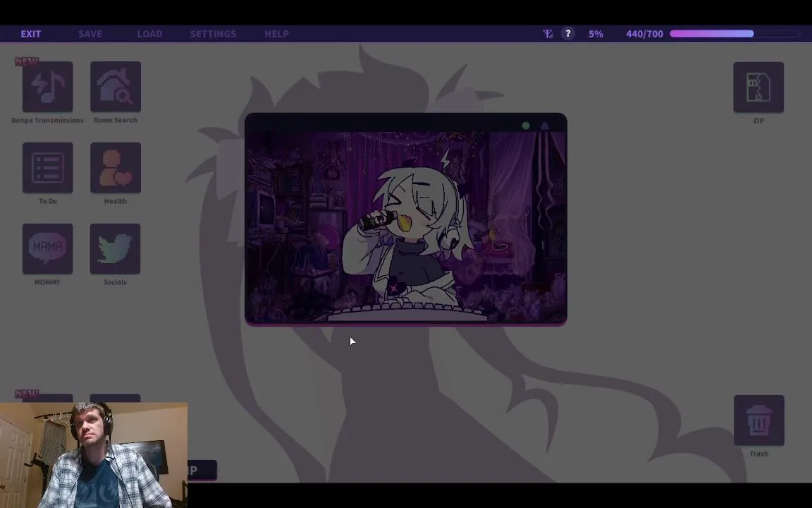Click the signal antenna icon in top bar

coord(548,34)
